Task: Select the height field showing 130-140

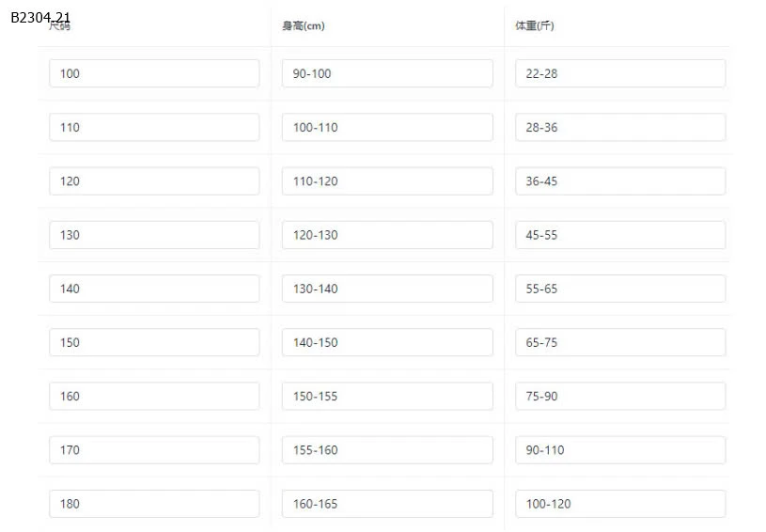Action: click(x=387, y=289)
